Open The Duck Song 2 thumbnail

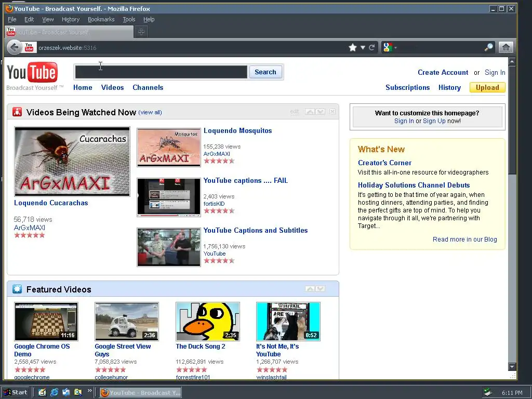208,321
